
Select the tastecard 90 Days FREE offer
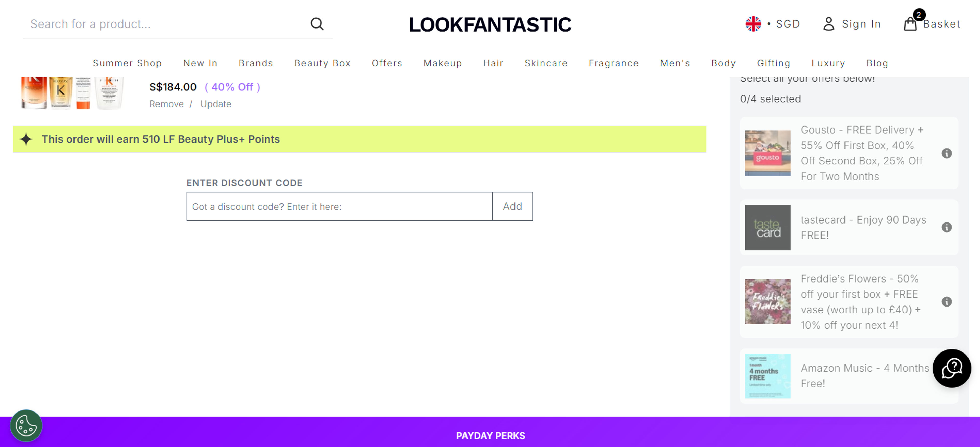(849, 227)
